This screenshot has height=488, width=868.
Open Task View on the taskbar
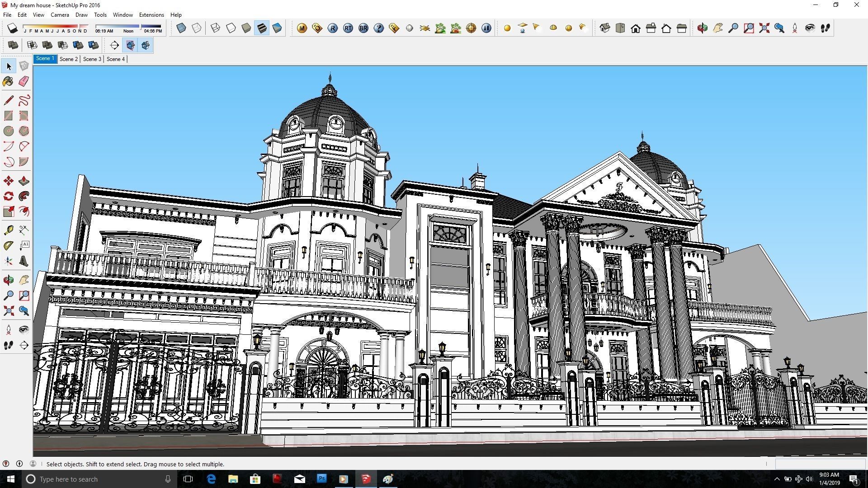188,479
